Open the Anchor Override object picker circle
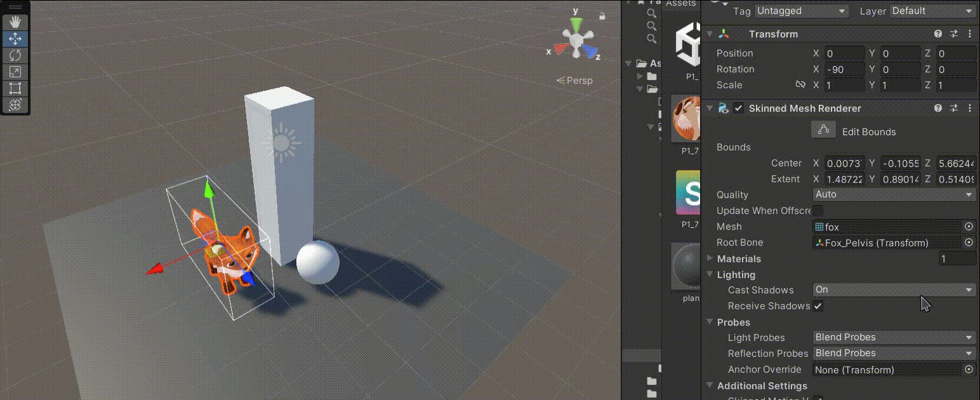Image resolution: width=980 pixels, height=400 pixels. pos(969,370)
